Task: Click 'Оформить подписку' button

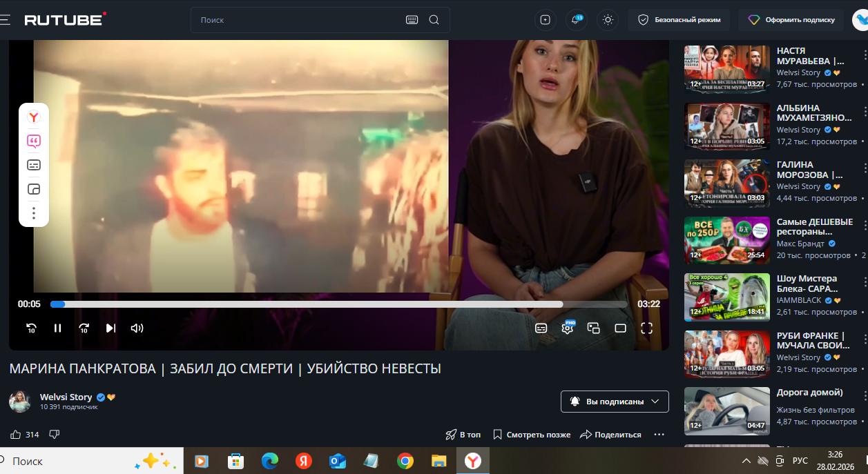Action: pos(792,20)
